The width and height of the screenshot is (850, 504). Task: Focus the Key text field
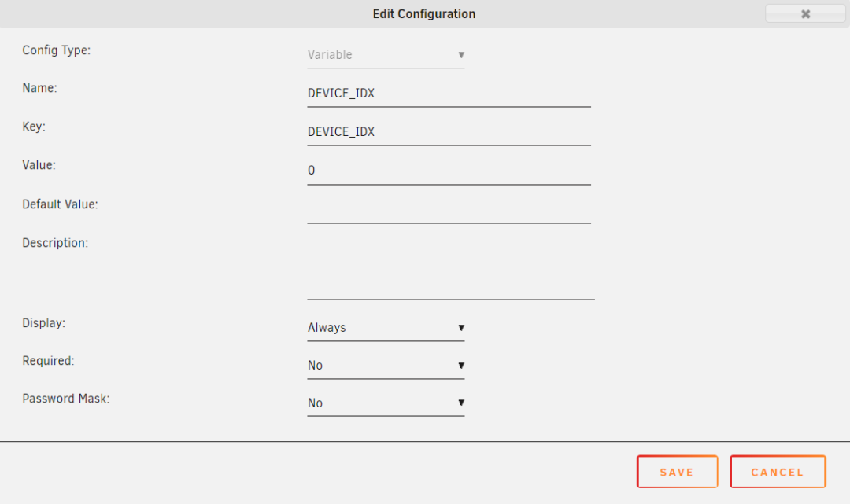[449, 132]
